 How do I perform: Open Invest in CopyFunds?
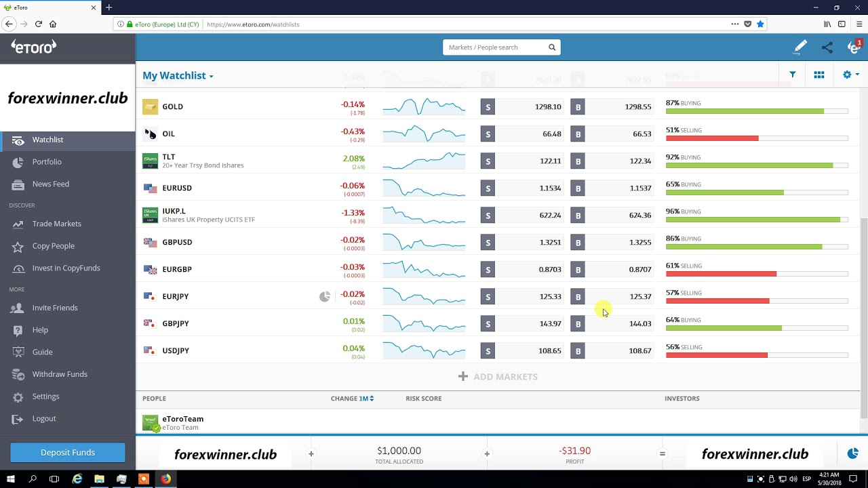[68, 268]
